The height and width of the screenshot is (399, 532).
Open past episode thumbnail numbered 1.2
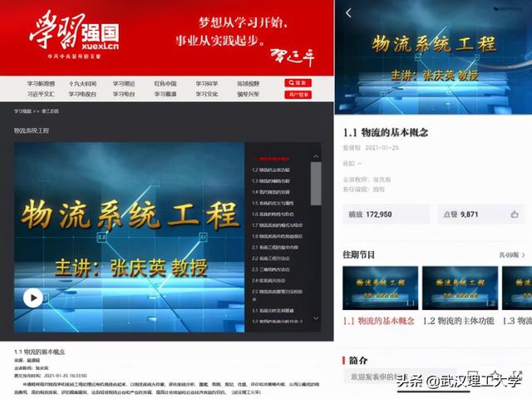click(460, 288)
